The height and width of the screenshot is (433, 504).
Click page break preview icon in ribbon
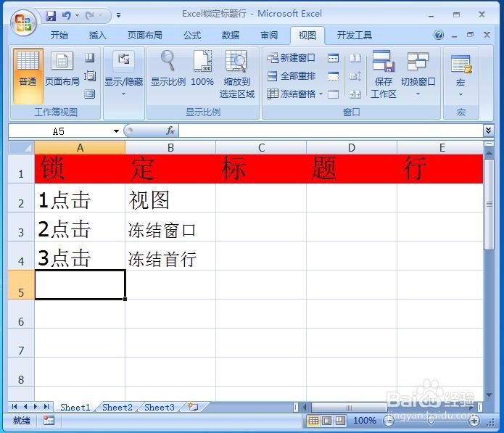point(90,58)
